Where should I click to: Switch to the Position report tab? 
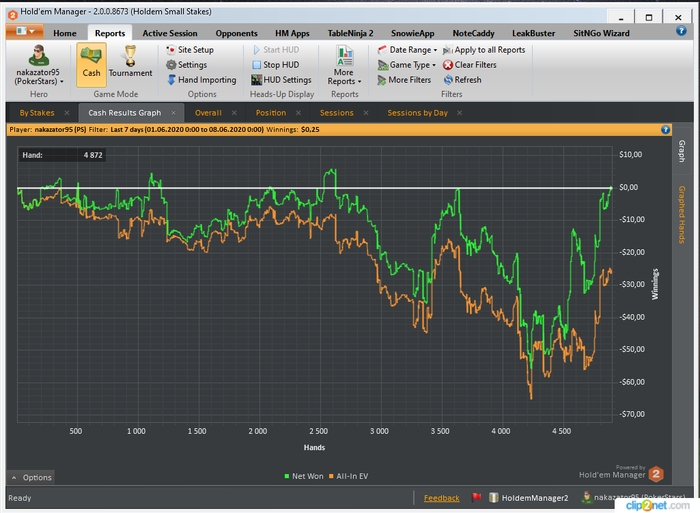click(x=271, y=113)
